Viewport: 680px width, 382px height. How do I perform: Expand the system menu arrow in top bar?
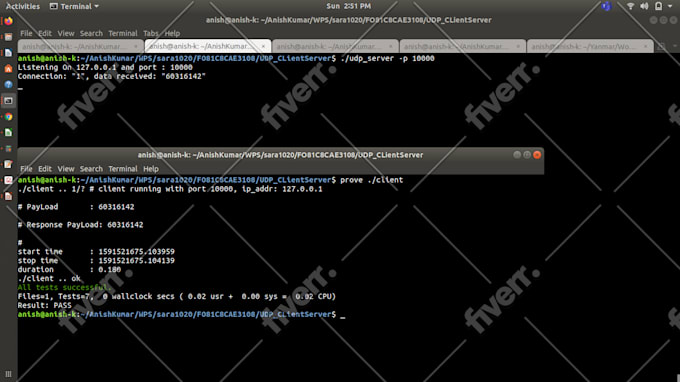pos(670,7)
